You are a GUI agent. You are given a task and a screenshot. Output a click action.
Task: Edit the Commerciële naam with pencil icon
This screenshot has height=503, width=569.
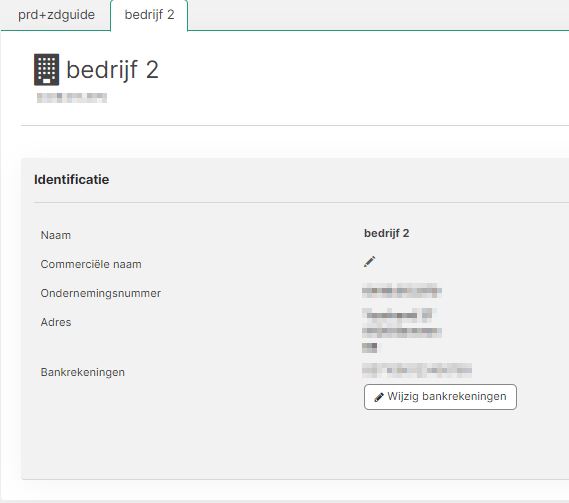(369, 262)
